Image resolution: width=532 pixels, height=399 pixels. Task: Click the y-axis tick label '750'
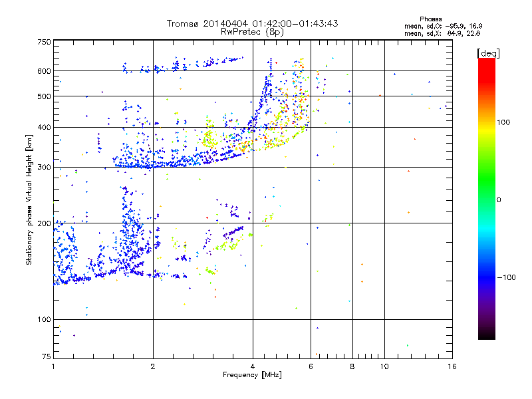click(x=44, y=42)
